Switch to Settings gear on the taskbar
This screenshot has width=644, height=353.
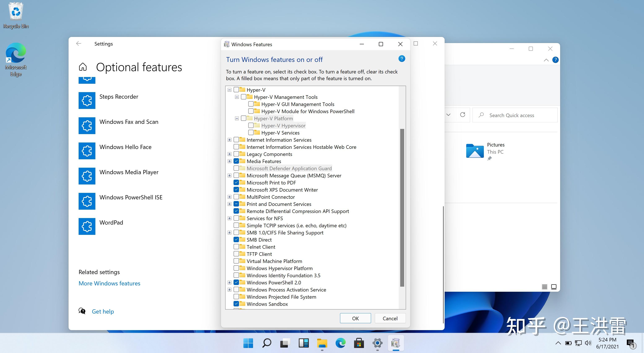point(378,343)
